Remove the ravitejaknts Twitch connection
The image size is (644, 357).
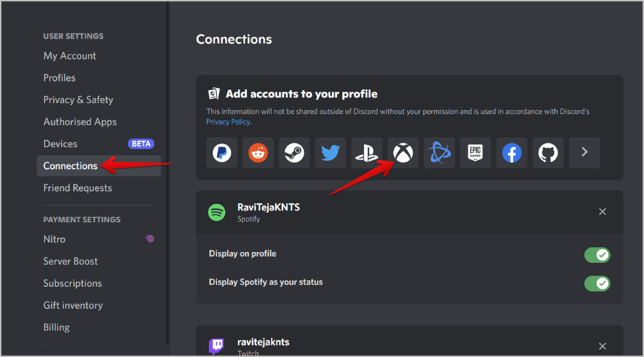602,346
